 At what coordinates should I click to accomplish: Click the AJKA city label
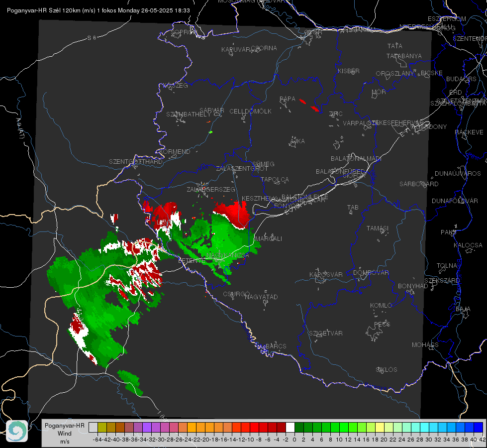297,141
